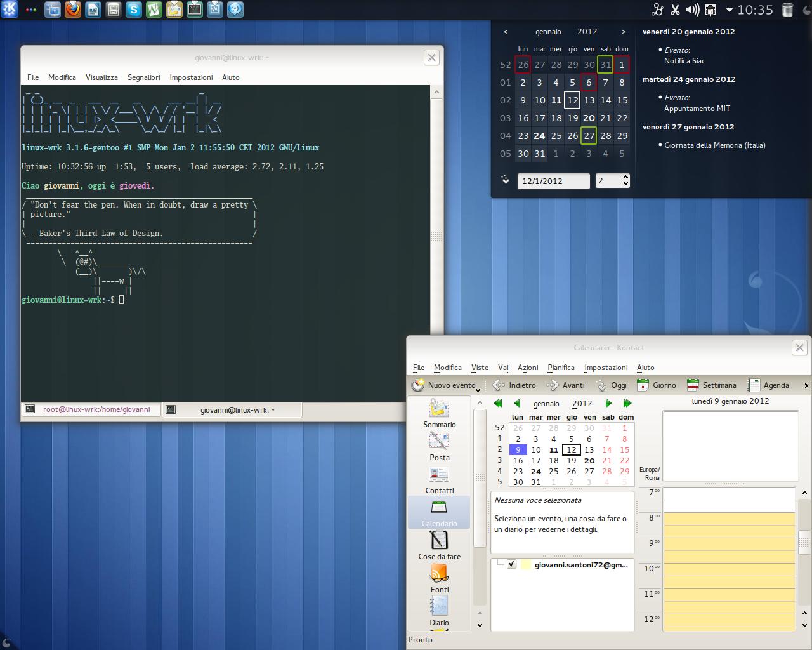
Task: Open the Segnalibri menu in terminal
Action: pyautogui.click(x=143, y=77)
